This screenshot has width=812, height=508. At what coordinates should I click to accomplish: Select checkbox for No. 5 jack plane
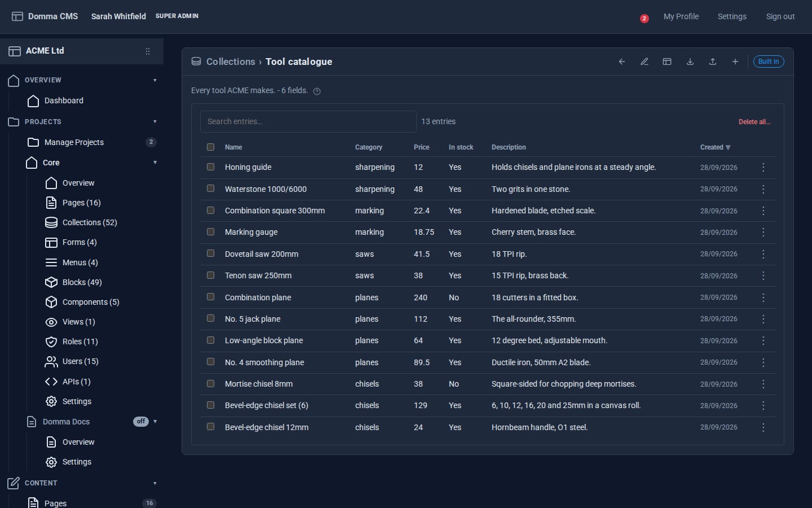[211, 318]
